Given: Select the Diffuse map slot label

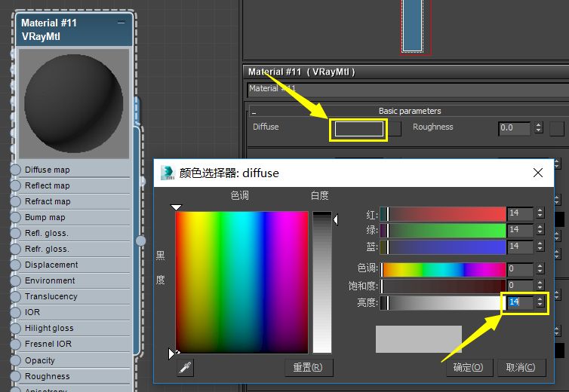Looking at the screenshot, I should click(x=48, y=170).
